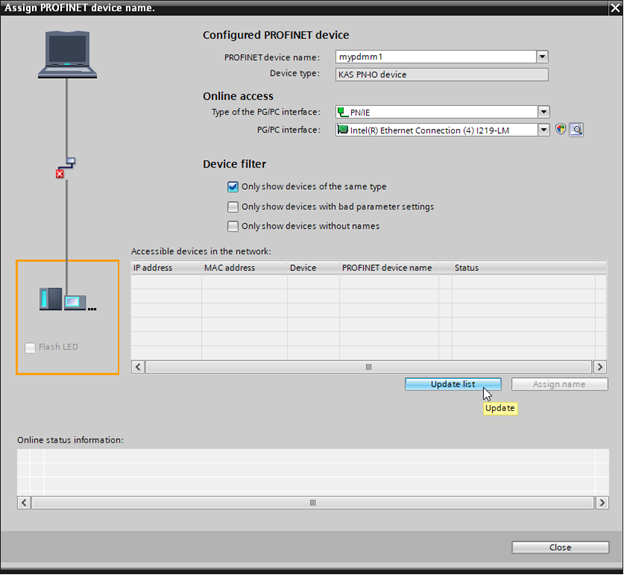624x575 pixels.
Task: Click the Status column header
Action: 523,267
